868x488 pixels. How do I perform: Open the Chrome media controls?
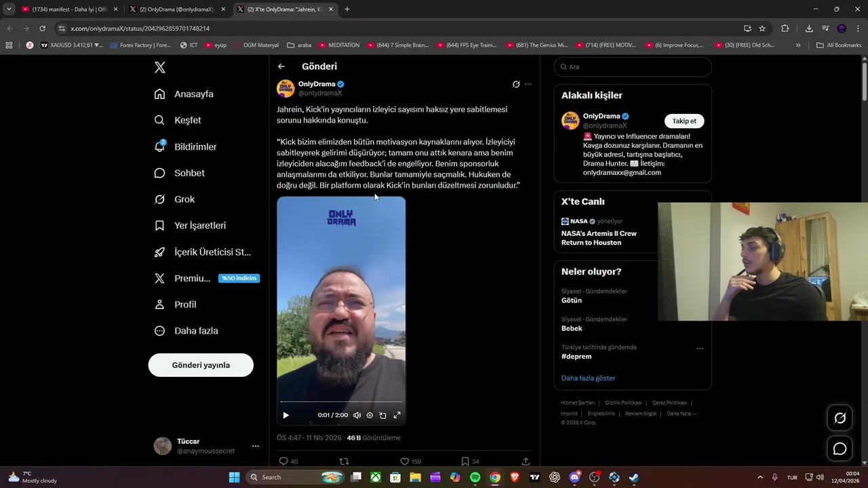(x=825, y=28)
